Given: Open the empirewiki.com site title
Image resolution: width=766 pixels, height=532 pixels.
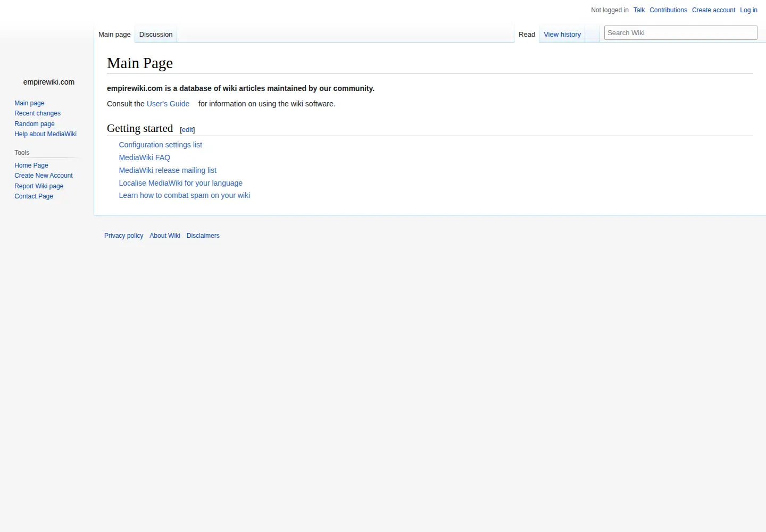Looking at the screenshot, I should (x=49, y=82).
